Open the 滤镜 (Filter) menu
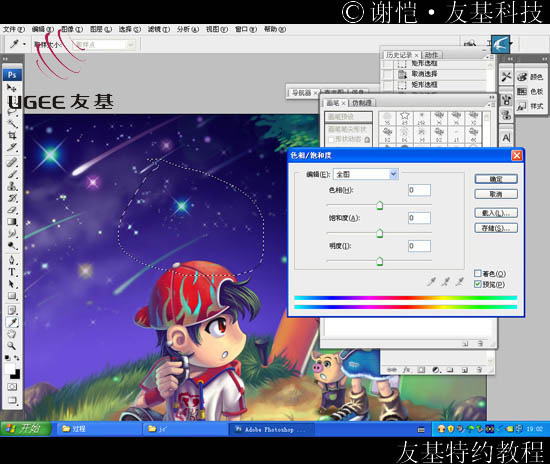The width and height of the screenshot is (550, 464). (159, 29)
